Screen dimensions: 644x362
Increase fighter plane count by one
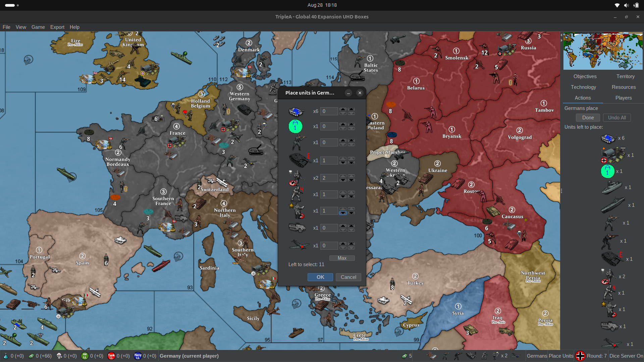coord(343,244)
